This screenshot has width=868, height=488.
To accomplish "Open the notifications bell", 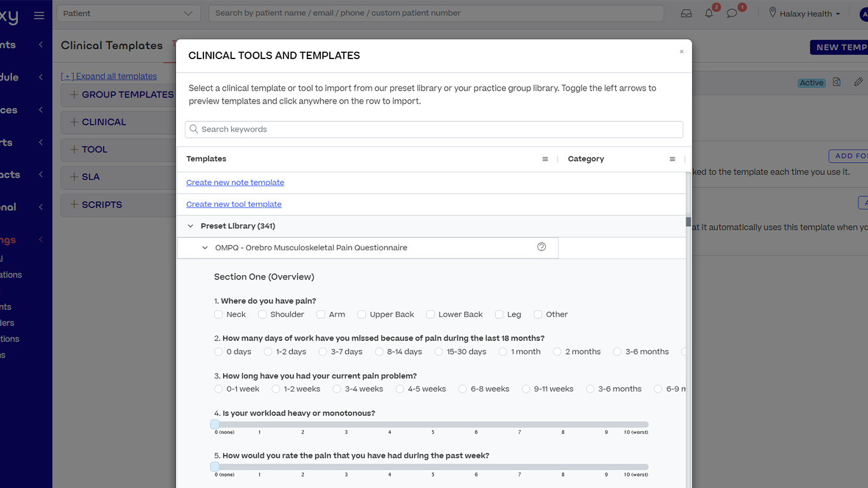I will (x=709, y=13).
